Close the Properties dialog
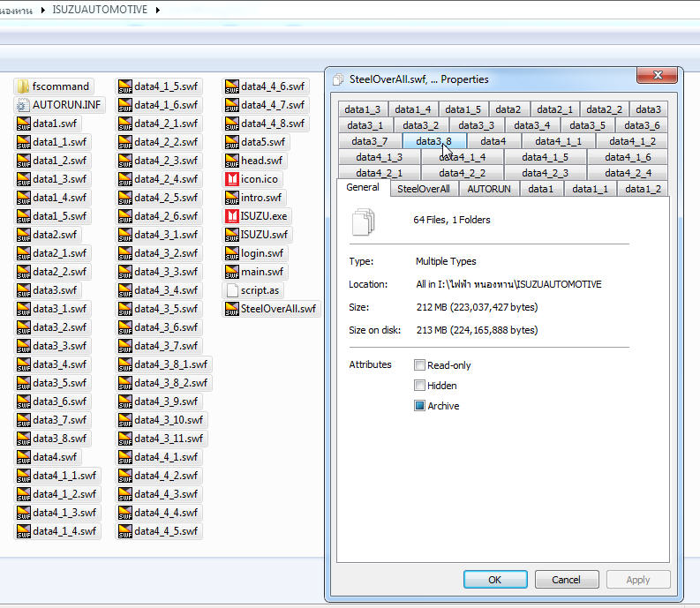The image size is (700, 608). 657,75
